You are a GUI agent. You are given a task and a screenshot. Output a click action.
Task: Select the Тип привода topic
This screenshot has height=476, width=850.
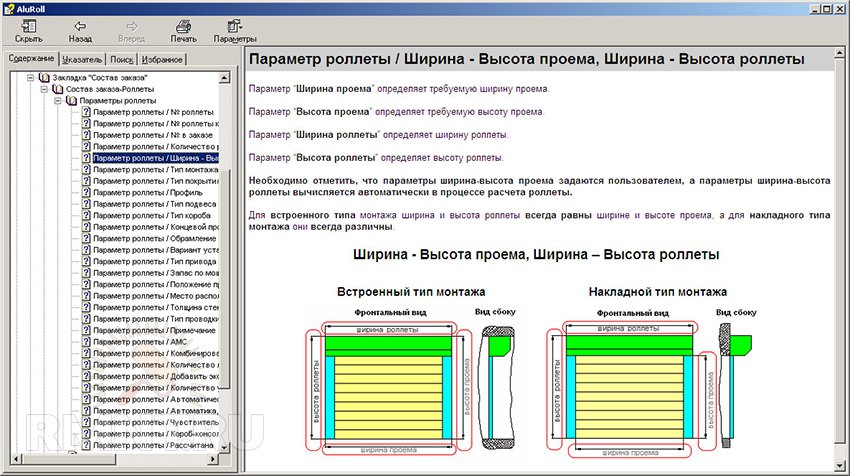coord(155,260)
